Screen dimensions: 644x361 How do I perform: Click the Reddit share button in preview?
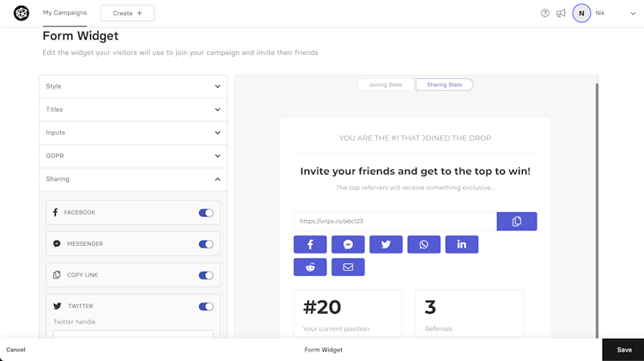coord(310,267)
